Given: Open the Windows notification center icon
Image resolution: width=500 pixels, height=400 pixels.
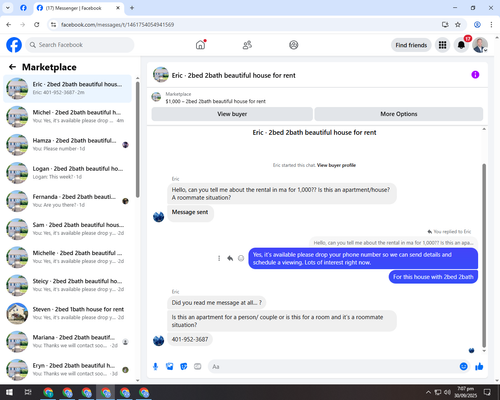Looking at the screenshot, I should [487, 392].
